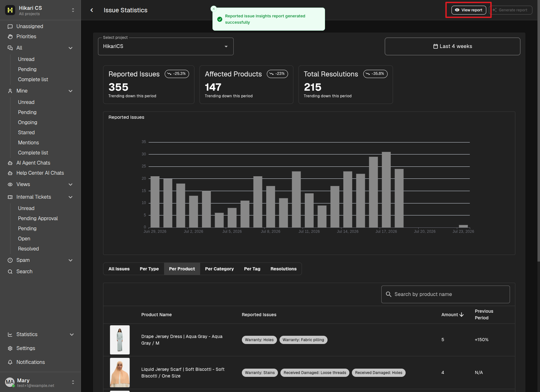The image size is (540, 392).
Task: Click the Spam warning icon
Action: click(x=10, y=260)
